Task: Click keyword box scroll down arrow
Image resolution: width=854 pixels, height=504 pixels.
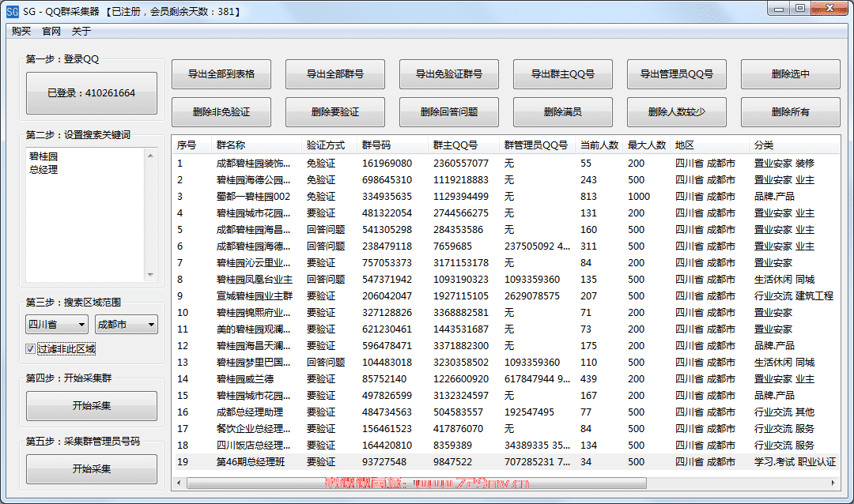Action: (x=151, y=275)
